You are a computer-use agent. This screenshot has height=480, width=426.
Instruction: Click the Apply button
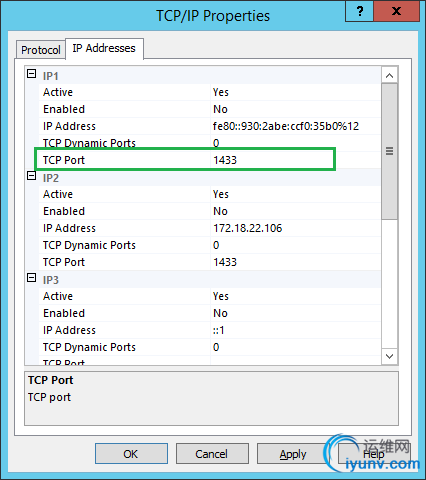293,454
